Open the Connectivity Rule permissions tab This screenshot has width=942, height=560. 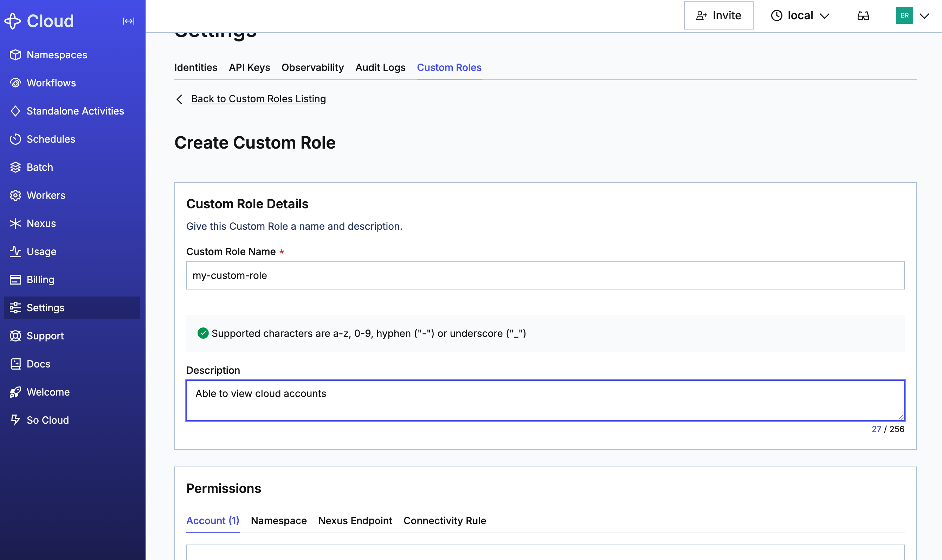click(x=445, y=521)
